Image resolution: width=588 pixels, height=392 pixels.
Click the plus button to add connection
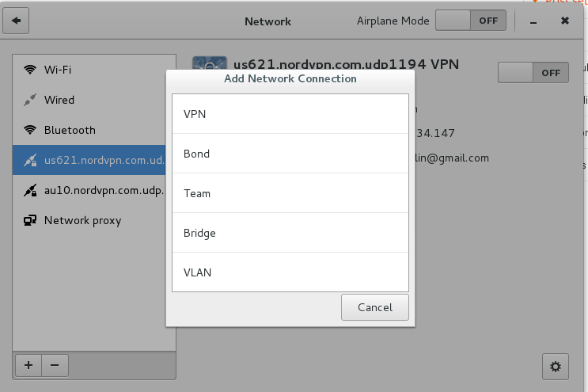(x=28, y=365)
